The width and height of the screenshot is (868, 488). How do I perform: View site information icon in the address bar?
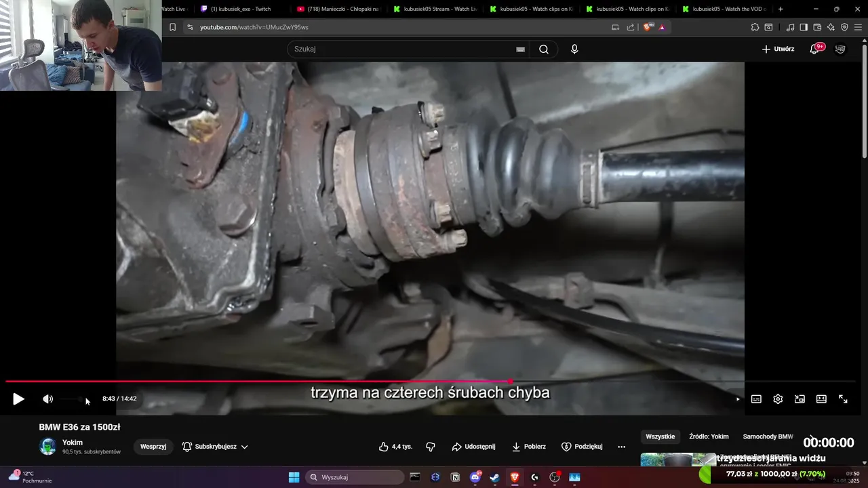pyautogui.click(x=190, y=27)
